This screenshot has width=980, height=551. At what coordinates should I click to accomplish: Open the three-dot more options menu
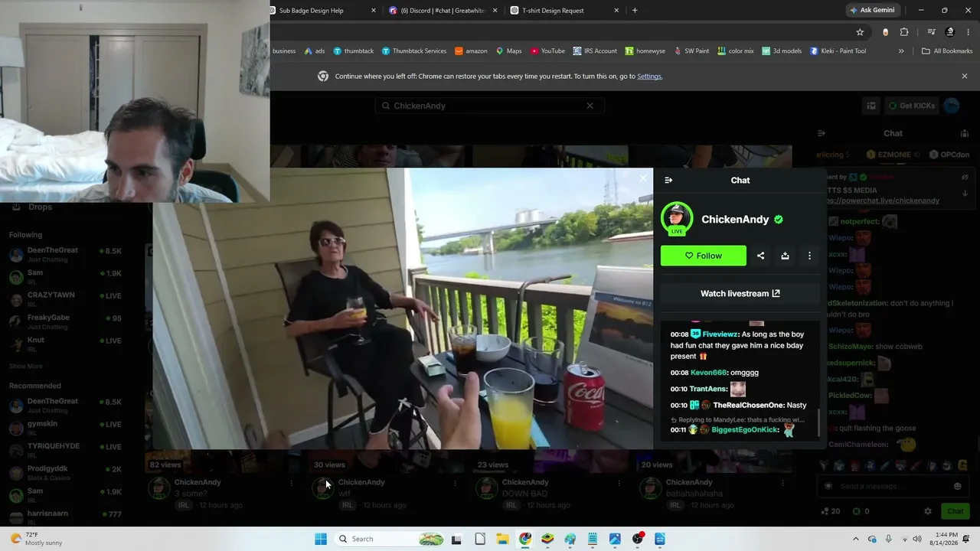coord(809,256)
